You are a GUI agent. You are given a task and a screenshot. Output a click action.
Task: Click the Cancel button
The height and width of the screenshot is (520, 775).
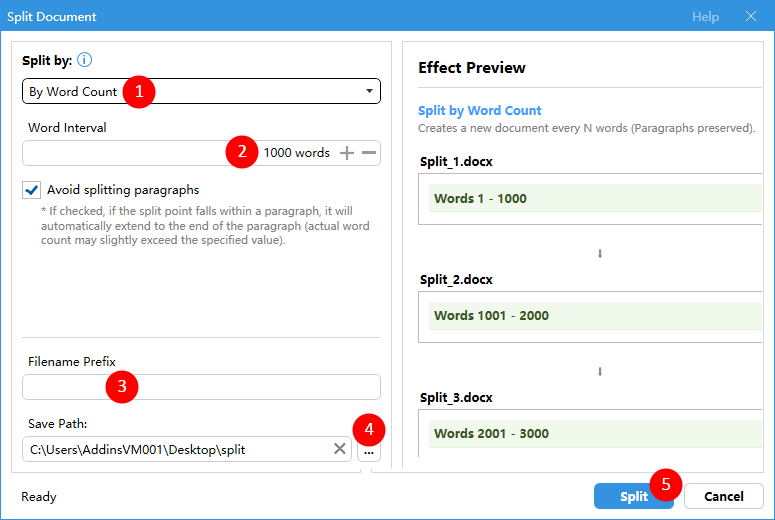724,496
